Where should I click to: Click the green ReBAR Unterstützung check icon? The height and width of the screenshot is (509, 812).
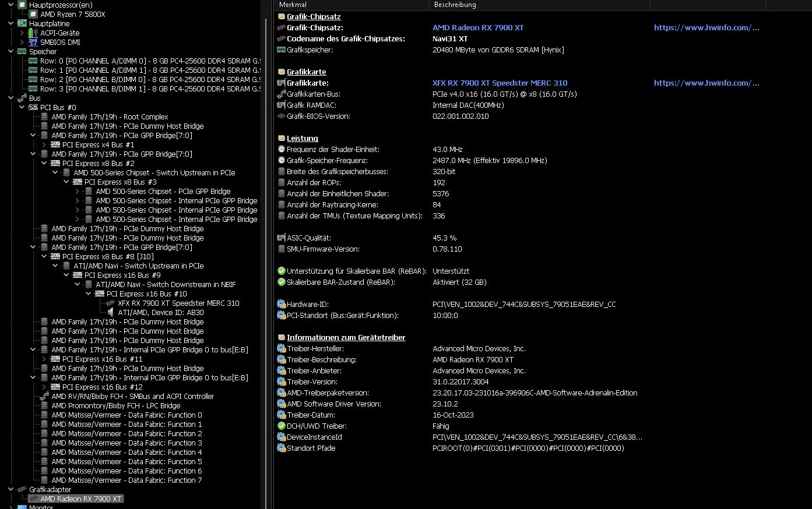282,271
